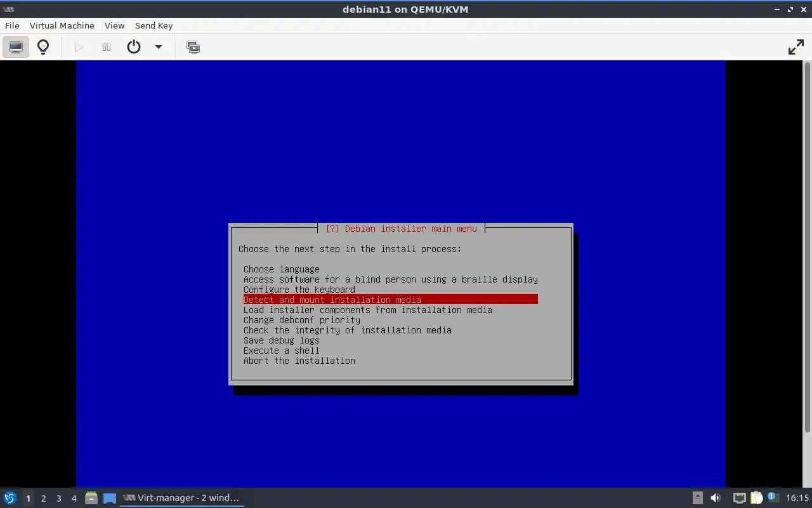Select Detect and mount installation media
This screenshot has width=812, height=508.
point(390,300)
